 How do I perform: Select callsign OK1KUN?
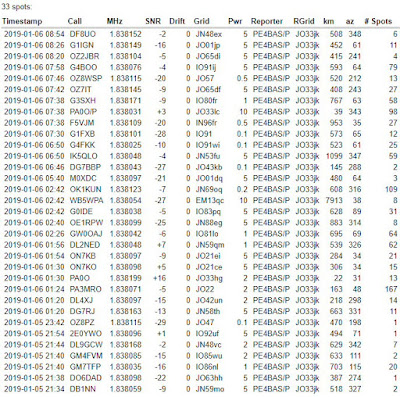85,189
